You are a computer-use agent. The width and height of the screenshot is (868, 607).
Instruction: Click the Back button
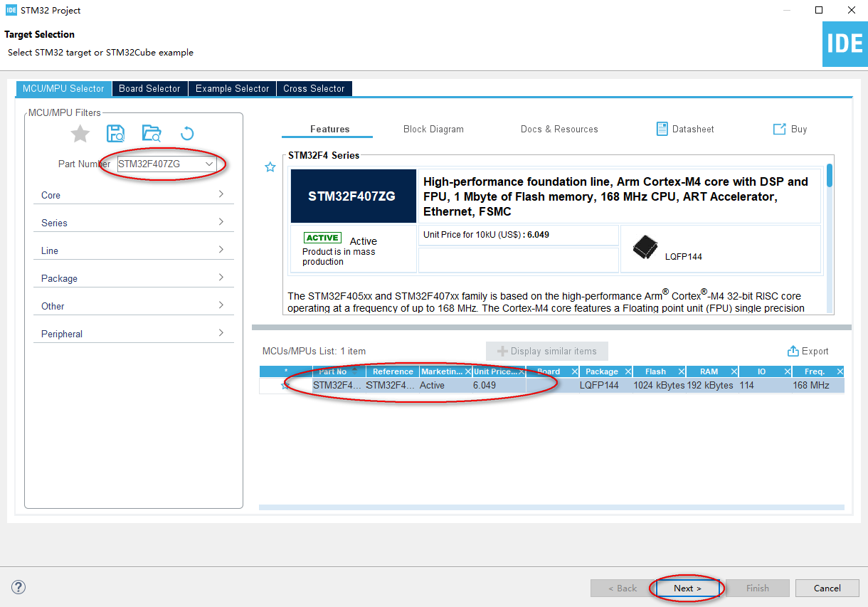(623, 588)
